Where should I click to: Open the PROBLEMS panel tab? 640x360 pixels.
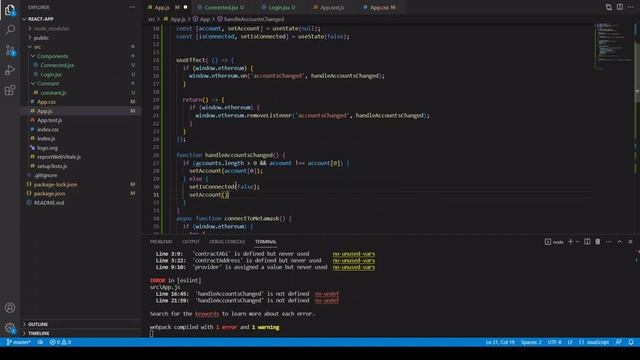click(161, 242)
